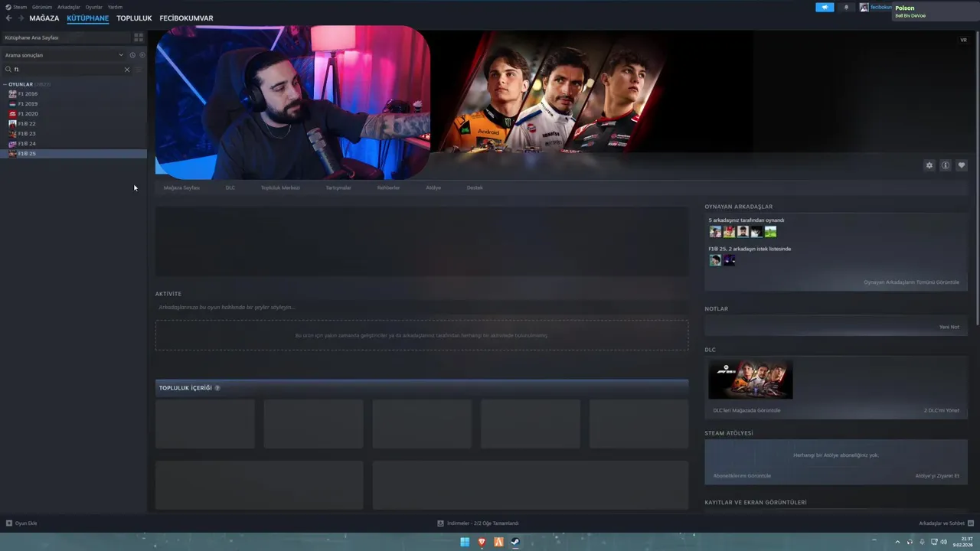
Task: Click the search magnifier icon
Action: [x=8, y=69]
